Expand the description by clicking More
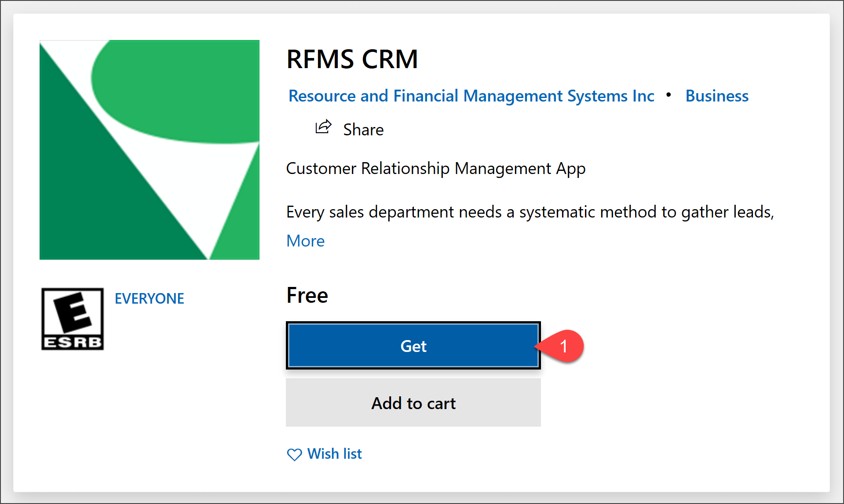Image resolution: width=844 pixels, height=504 pixels. 305,241
